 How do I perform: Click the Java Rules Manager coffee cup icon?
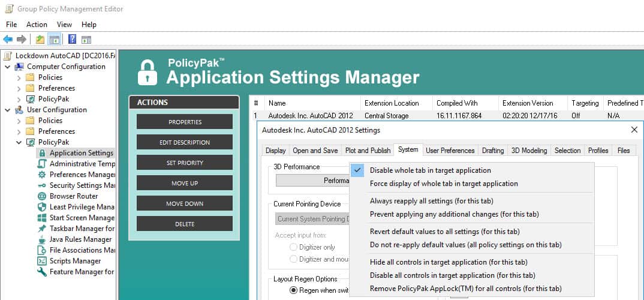tap(42, 239)
